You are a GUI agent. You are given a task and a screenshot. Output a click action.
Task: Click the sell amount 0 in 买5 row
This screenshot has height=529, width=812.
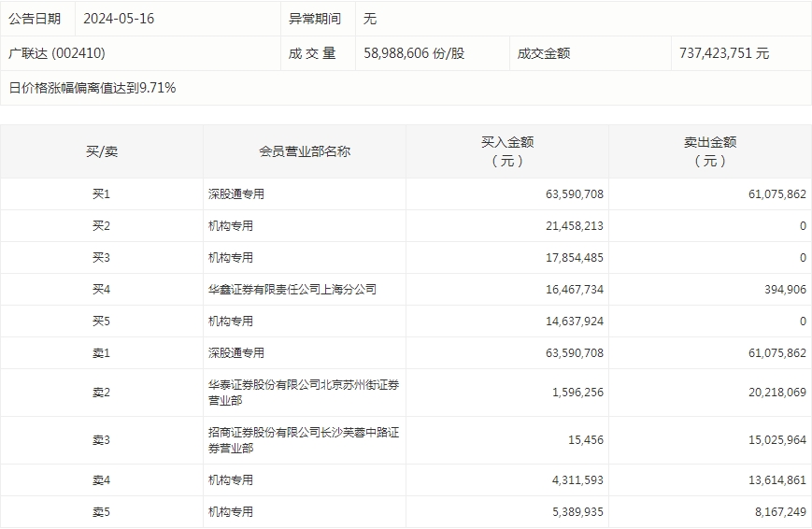coord(804,322)
